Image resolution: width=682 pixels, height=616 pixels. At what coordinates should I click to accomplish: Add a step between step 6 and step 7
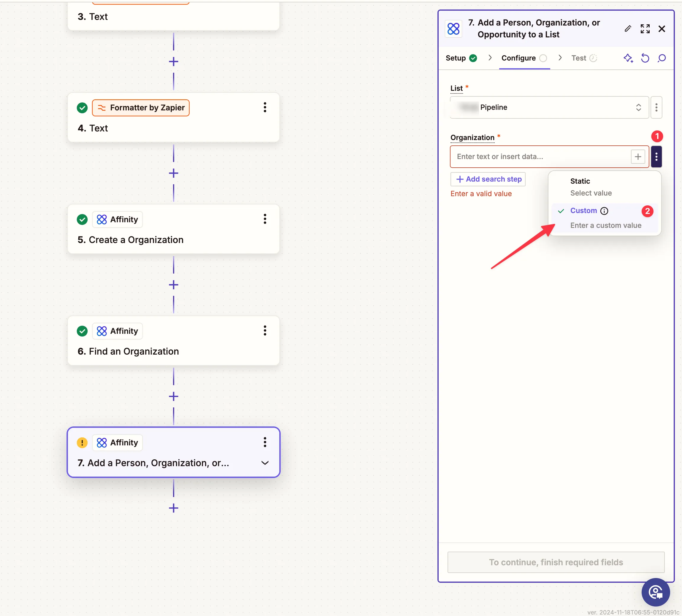tap(174, 396)
